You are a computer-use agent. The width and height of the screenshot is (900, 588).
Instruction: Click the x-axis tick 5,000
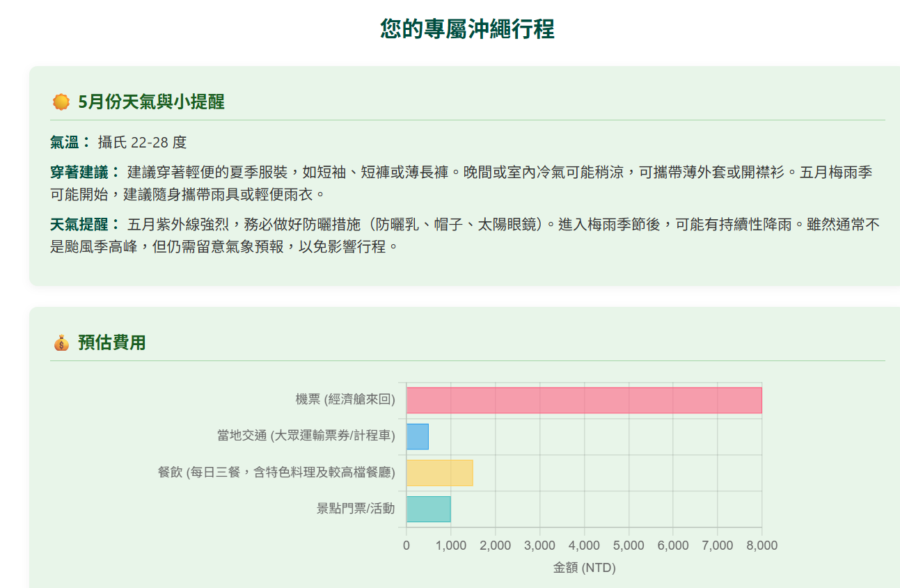click(629, 546)
